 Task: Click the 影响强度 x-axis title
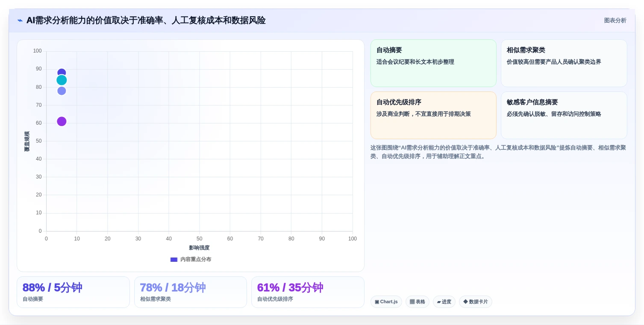pos(199,248)
